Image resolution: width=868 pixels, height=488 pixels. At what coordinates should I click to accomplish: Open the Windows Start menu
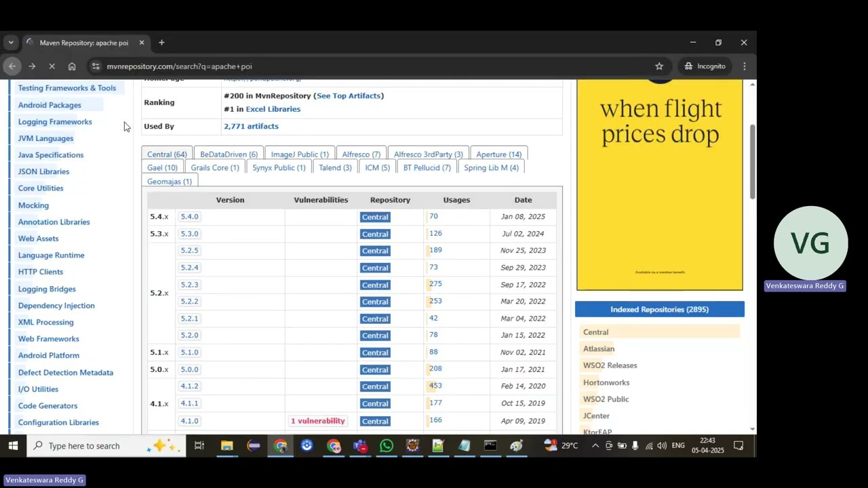(x=13, y=446)
